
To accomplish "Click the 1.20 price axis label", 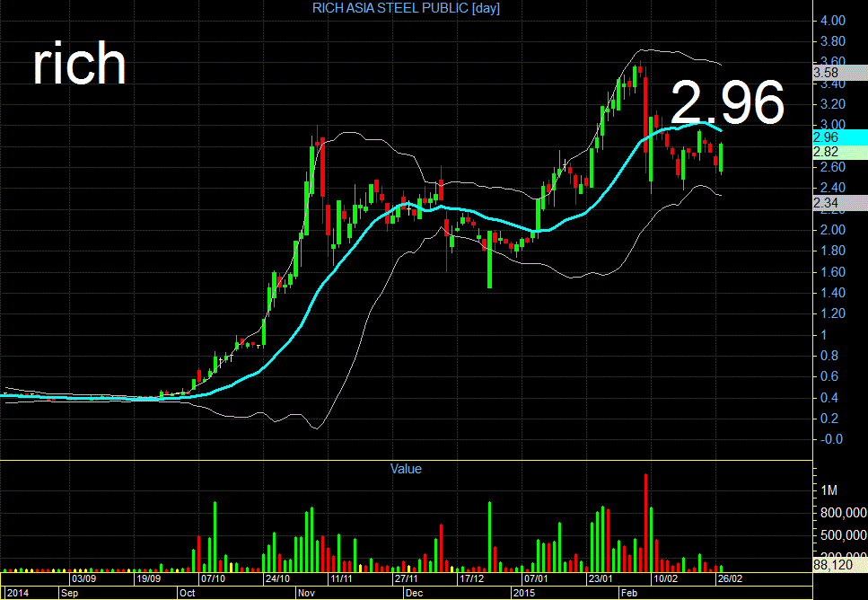I will pyautogui.click(x=833, y=313).
